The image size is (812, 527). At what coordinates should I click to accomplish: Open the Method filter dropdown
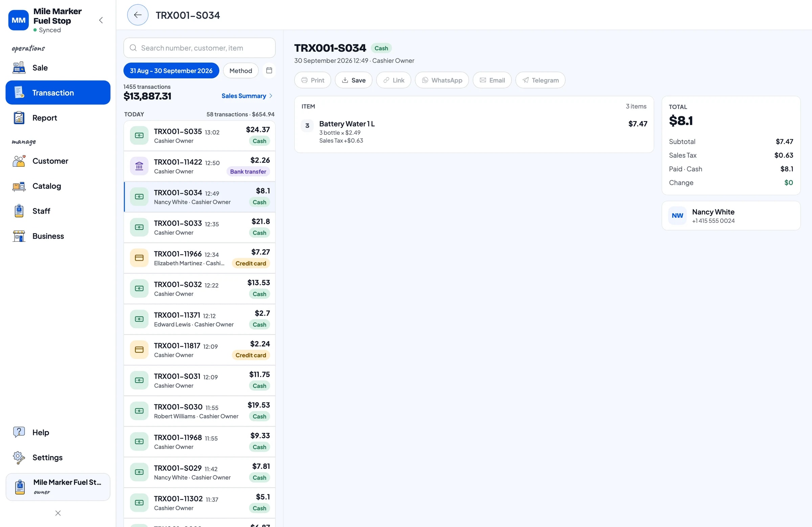[241, 71]
